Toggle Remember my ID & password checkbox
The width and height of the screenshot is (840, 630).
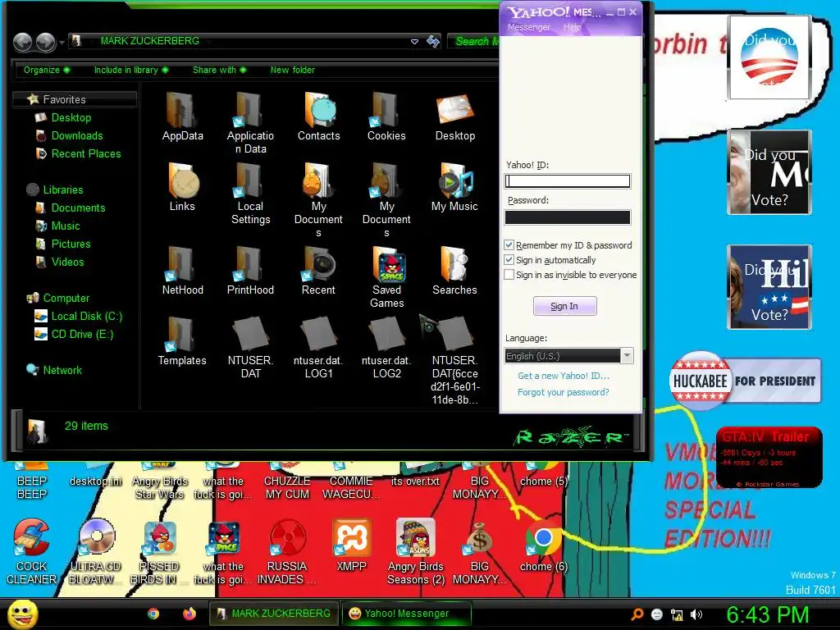[x=509, y=244]
